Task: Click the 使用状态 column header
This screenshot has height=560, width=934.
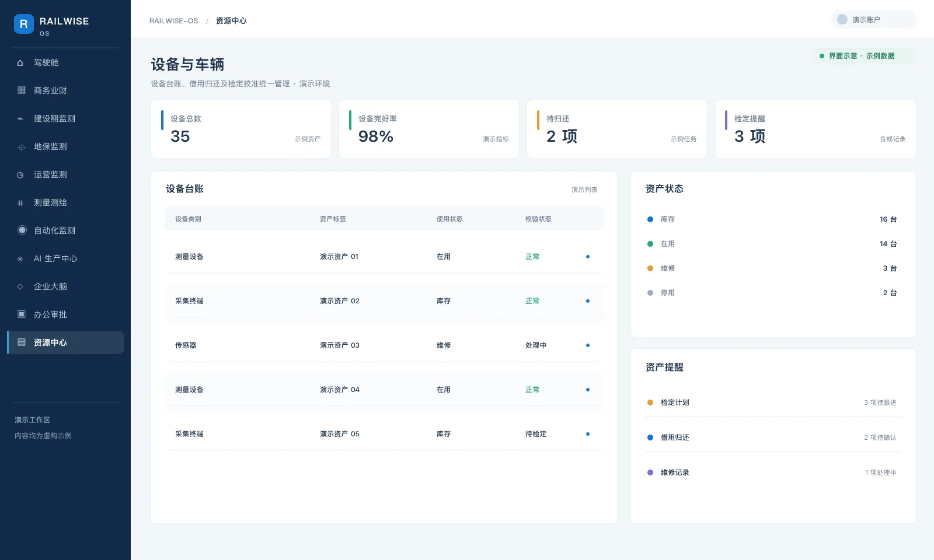Action: [x=449, y=219]
